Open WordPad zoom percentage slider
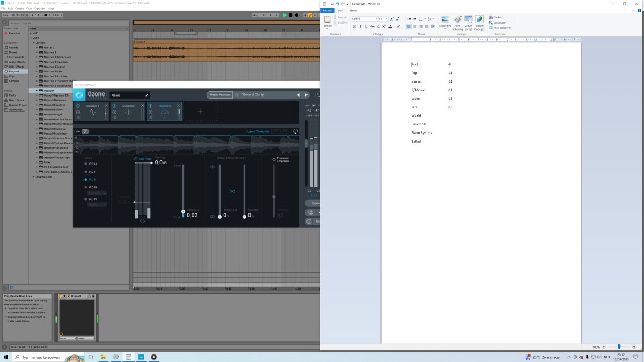The image size is (644, 362). pos(619,347)
